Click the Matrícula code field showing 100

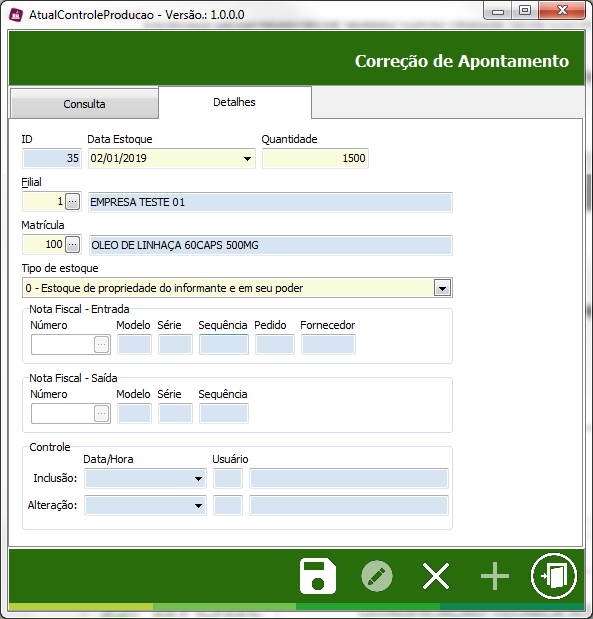(44, 245)
